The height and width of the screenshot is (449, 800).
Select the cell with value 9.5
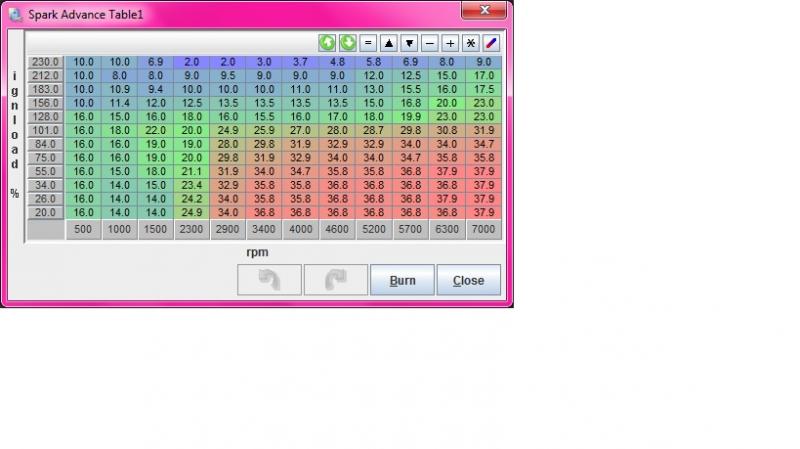click(x=228, y=76)
